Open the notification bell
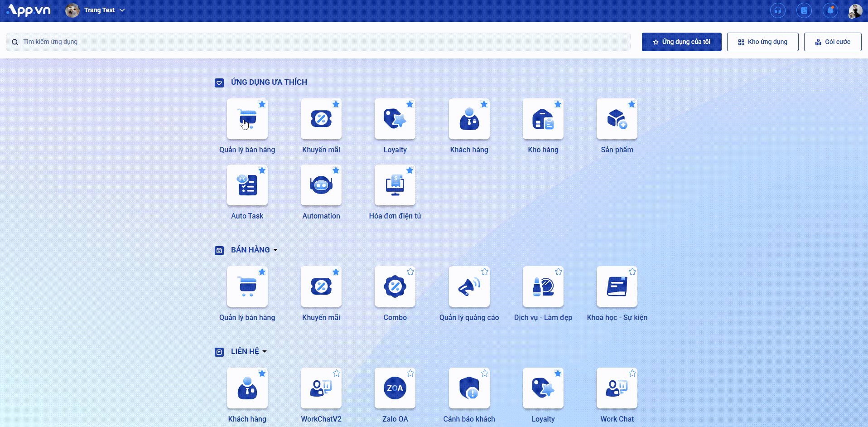 (x=830, y=10)
